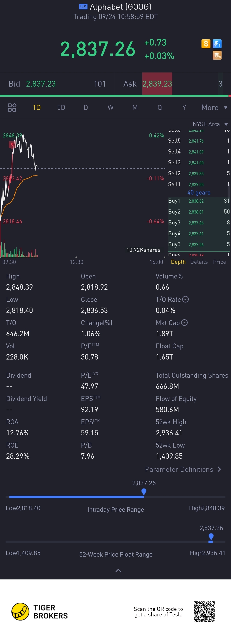
Task: Open the NYSE Arca exchange dropdown
Action: point(210,124)
